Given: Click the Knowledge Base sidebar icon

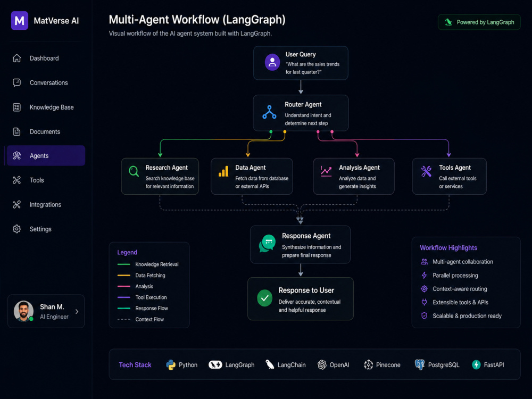Looking at the screenshot, I should point(16,107).
